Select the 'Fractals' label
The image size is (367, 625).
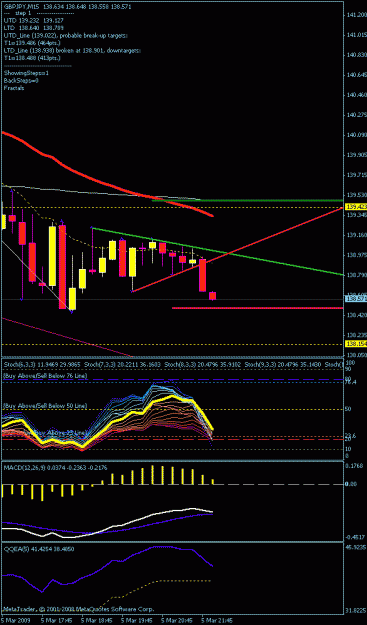[x=14, y=88]
